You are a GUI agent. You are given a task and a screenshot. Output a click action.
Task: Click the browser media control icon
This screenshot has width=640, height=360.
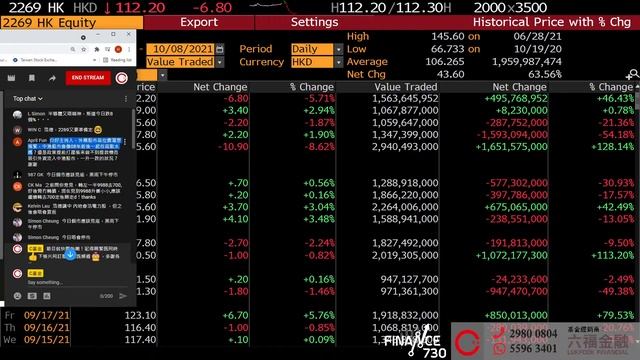pyautogui.click(x=108, y=49)
